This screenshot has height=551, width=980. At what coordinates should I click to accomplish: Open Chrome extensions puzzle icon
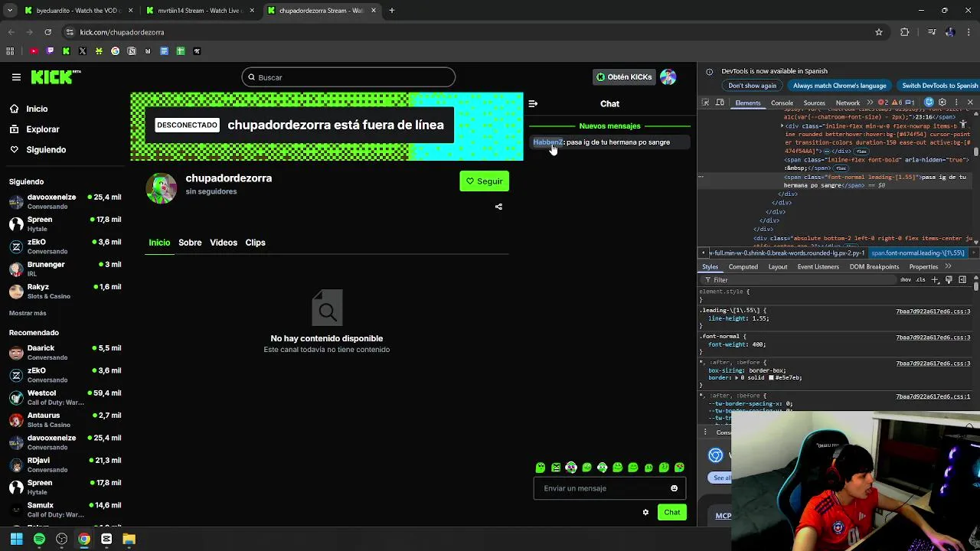point(905,32)
